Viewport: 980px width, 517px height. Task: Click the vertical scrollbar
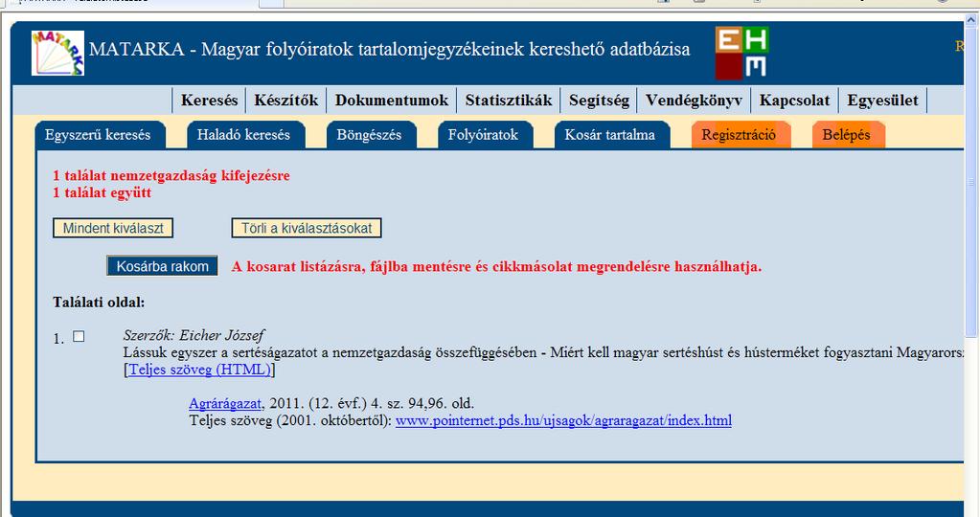pos(971,181)
